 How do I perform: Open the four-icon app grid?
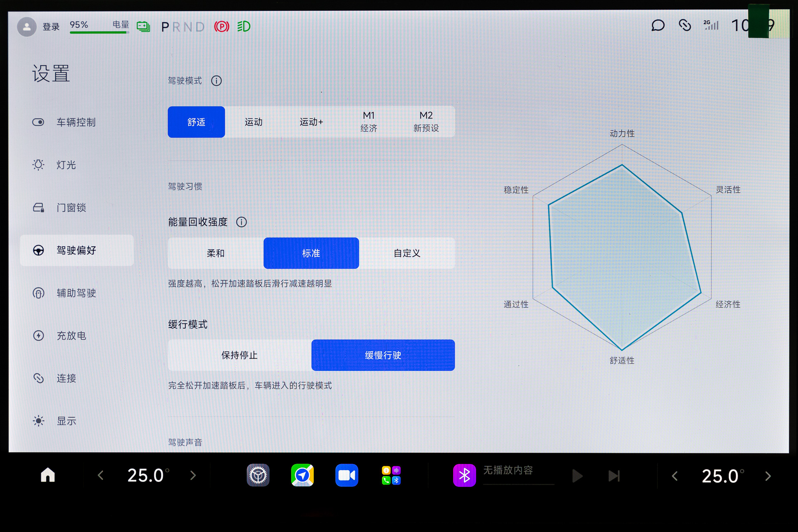click(x=391, y=475)
